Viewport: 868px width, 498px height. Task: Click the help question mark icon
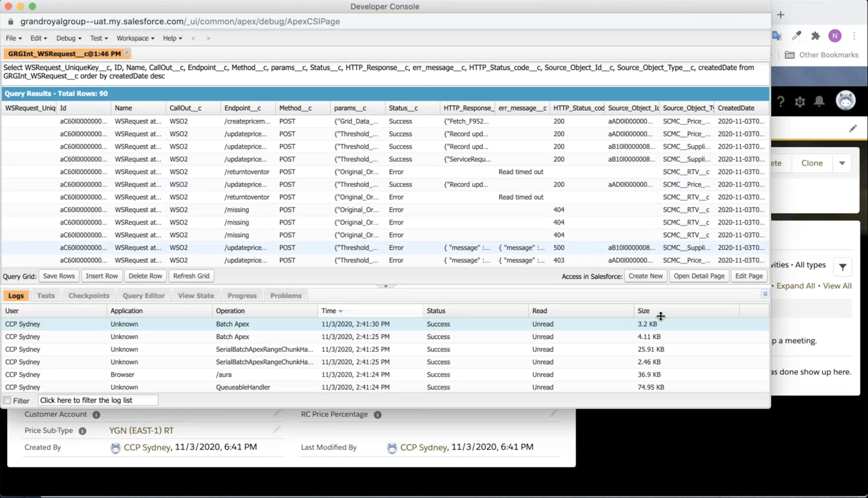coord(781,102)
